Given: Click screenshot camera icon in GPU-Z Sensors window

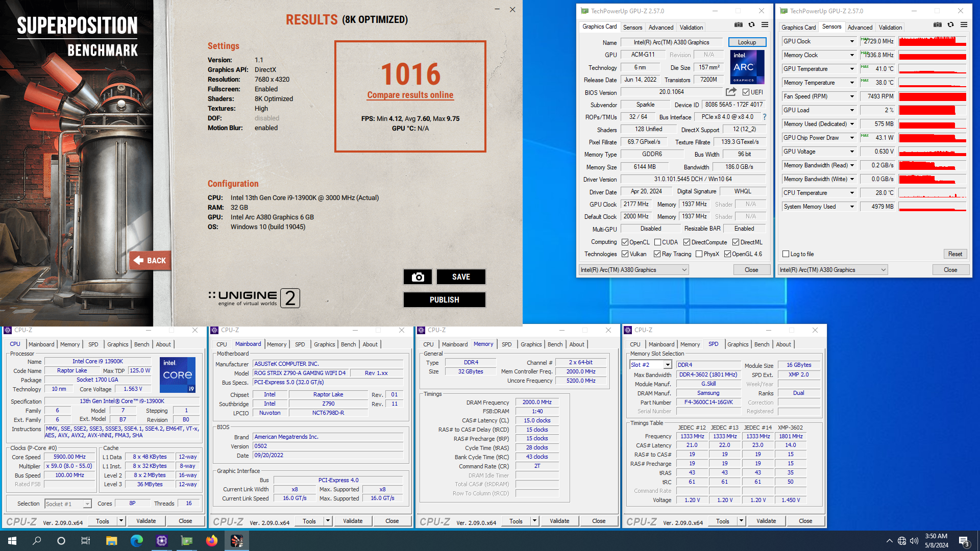Looking at the screenshot, I should (x=938, y=24).
